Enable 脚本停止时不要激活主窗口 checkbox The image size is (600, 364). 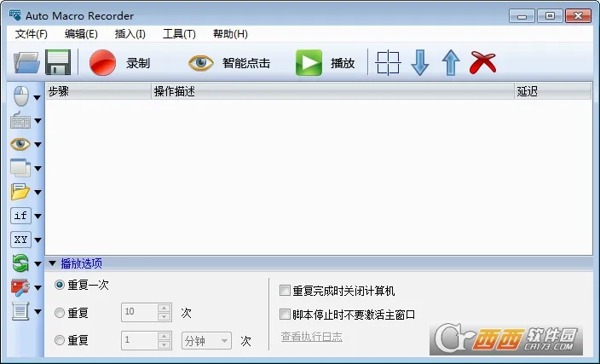click(285, 315)
